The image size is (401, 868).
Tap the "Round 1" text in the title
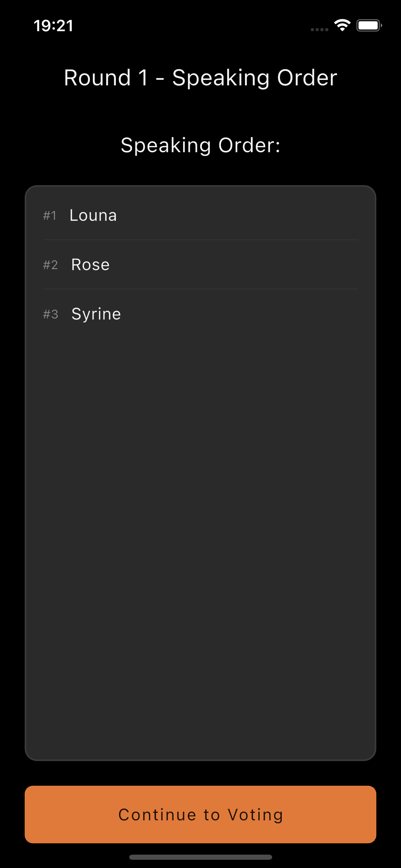106,78
